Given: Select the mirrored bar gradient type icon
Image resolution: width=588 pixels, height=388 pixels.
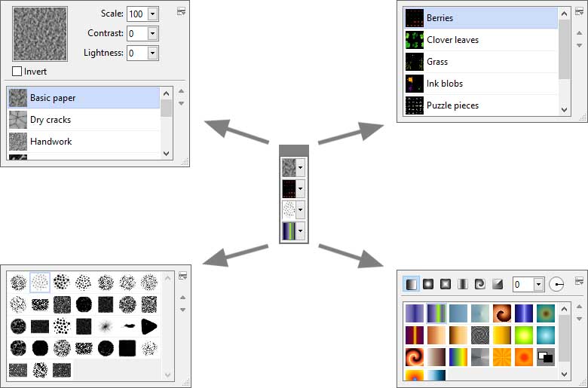Looking at the screenshot, I should click(x=462, y=284).
